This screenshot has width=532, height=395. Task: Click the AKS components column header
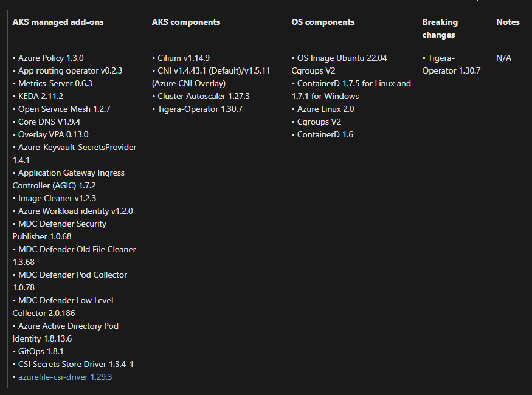point(186,22)
